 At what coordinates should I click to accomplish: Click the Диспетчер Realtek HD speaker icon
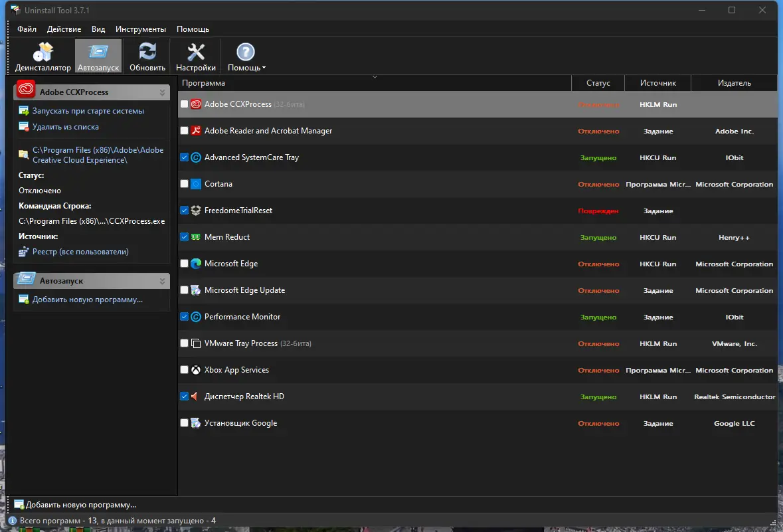click(195, 396)
